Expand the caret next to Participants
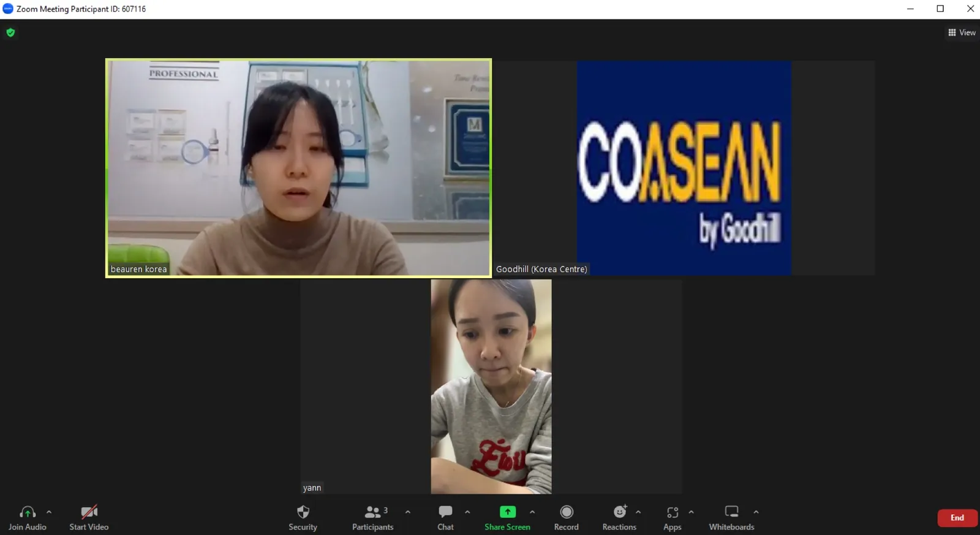The height and width of the screenshot is (535, 980). pyautogui.click(x=408, y=512)
